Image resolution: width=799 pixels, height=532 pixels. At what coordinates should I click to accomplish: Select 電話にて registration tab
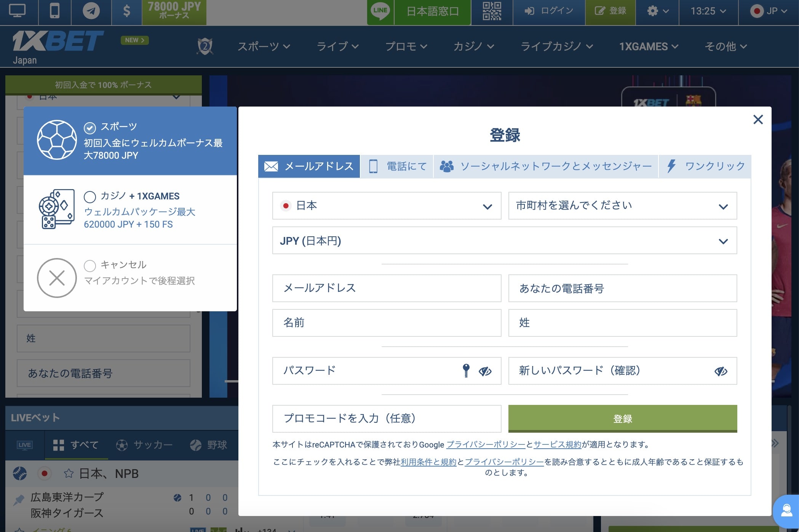pyautogui.click(x=397, y=166)
